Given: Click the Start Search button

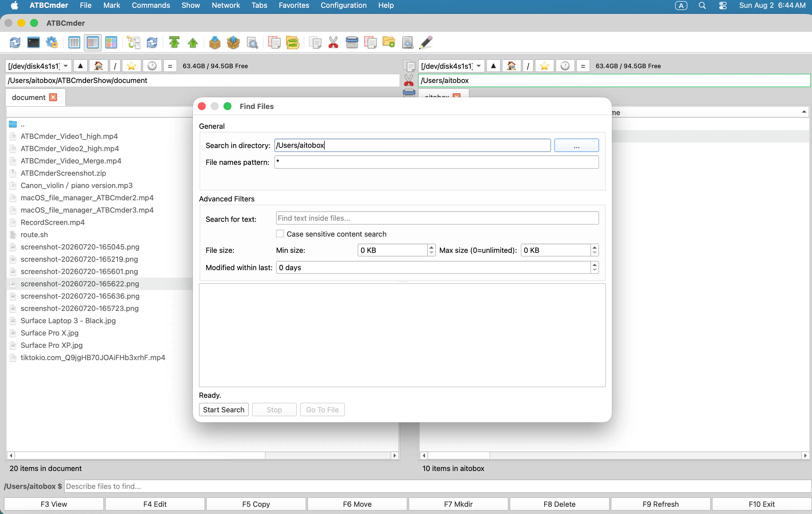Looking at the screenshot, I should (224, 410).
